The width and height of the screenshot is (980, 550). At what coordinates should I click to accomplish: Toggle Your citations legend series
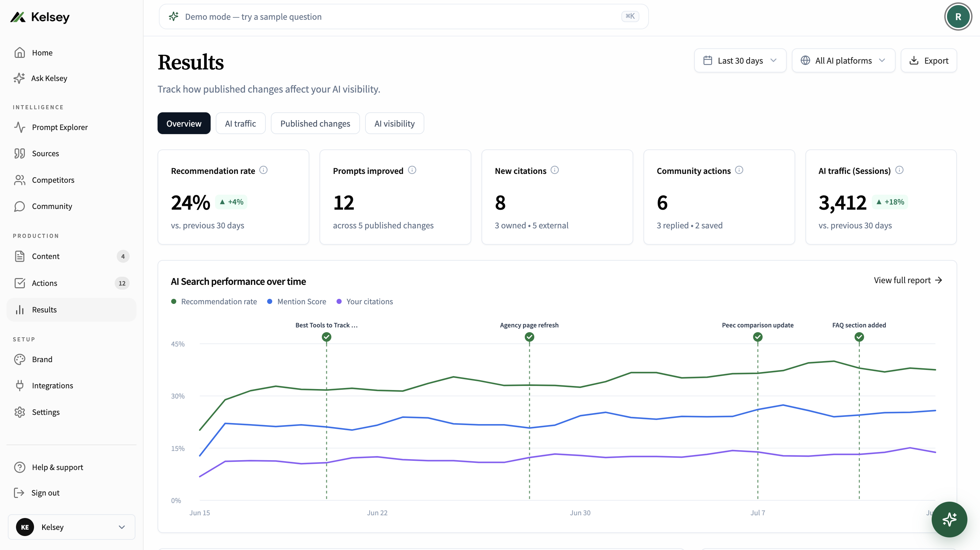pyautogui.click(x=364, y=302)
